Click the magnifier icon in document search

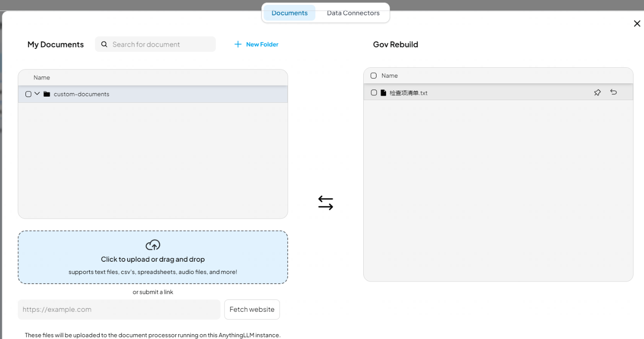click(x=104, y=44)
